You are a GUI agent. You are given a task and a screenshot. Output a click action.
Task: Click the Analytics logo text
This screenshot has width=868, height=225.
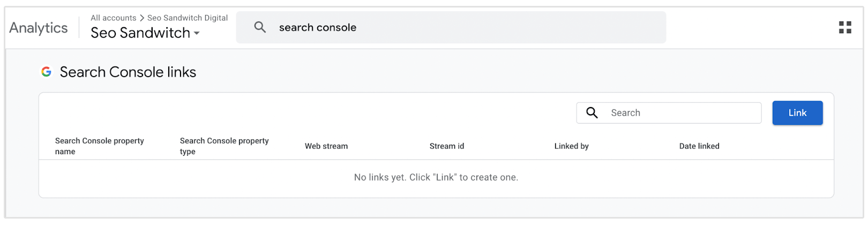tap(39, 28)
